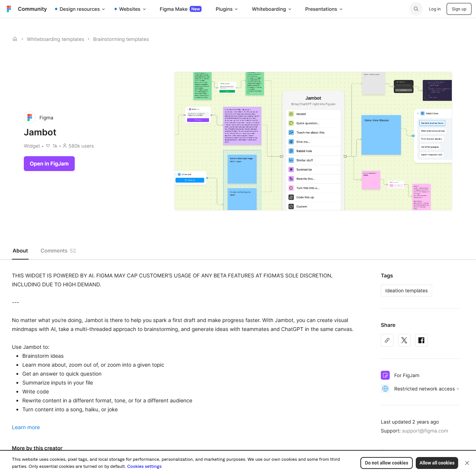Click the Figma creator avatar
The height and width of the screenshot is (476, 476).
pos(29,117)
